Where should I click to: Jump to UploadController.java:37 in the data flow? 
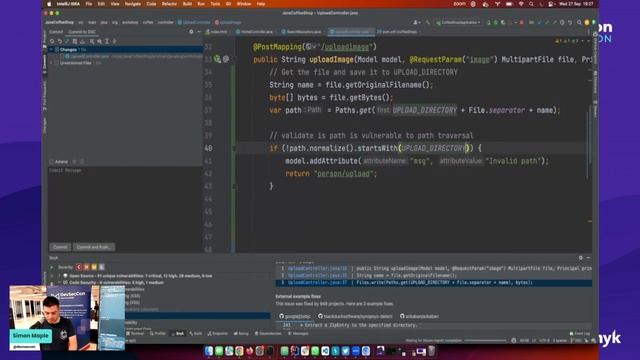318,282
